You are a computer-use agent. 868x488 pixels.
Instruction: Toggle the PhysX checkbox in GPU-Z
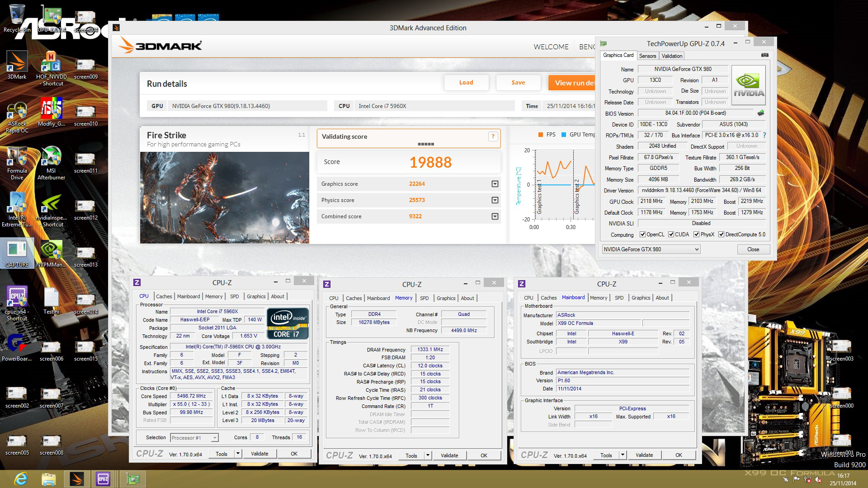click(697, 235)
